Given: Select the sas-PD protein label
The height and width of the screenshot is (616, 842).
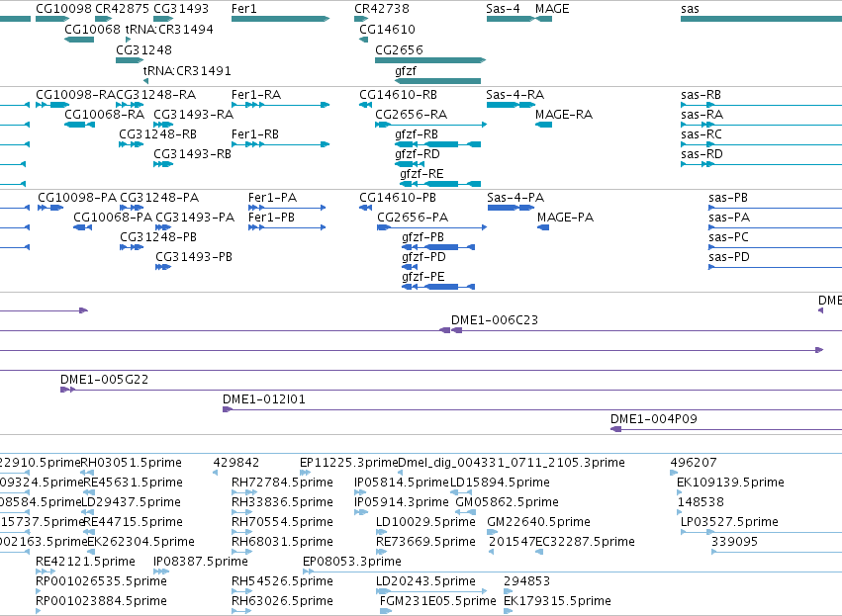Looking at the screenshot, I should [728, 257].
